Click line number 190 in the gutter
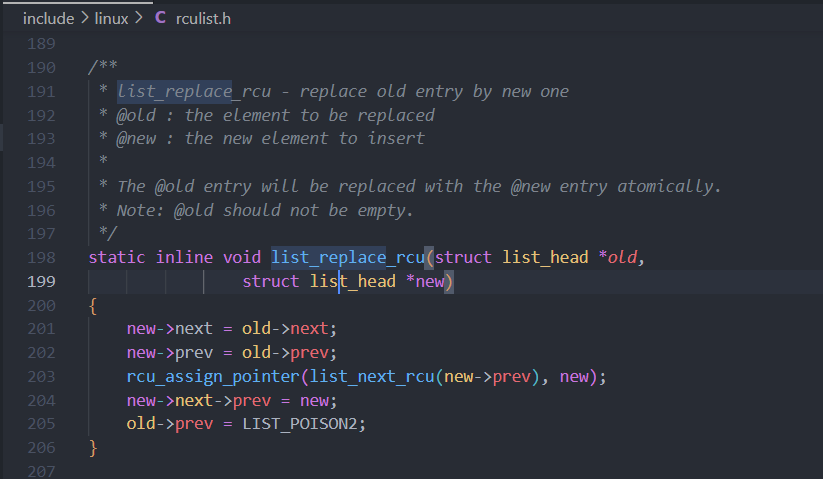The image size is (823, 479). coord(41,68)
